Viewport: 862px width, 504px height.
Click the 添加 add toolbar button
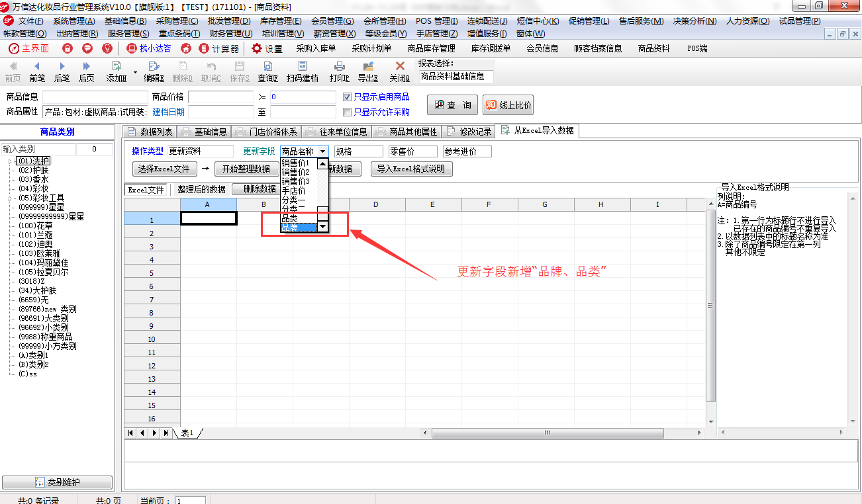pyautogui.click(x=117, y=71)
